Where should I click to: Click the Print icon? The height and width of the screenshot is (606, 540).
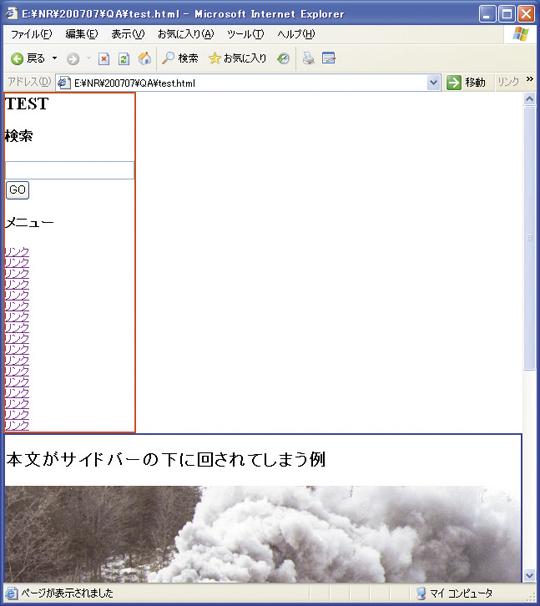308,58
